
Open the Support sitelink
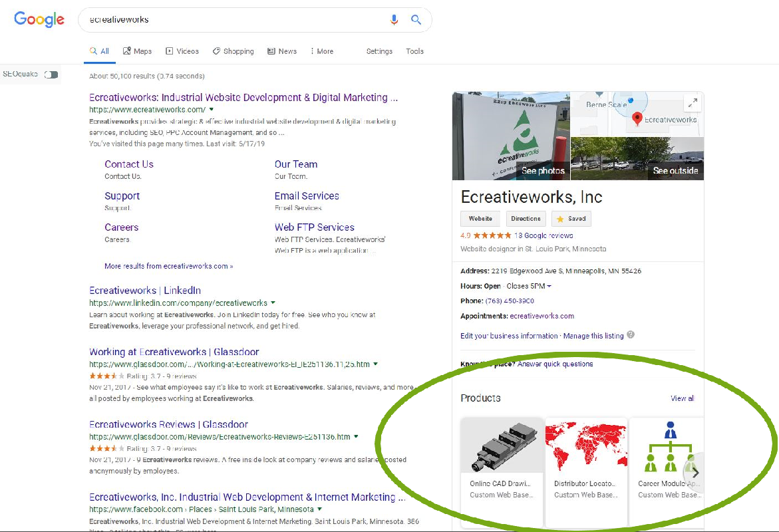pos(122,196)
